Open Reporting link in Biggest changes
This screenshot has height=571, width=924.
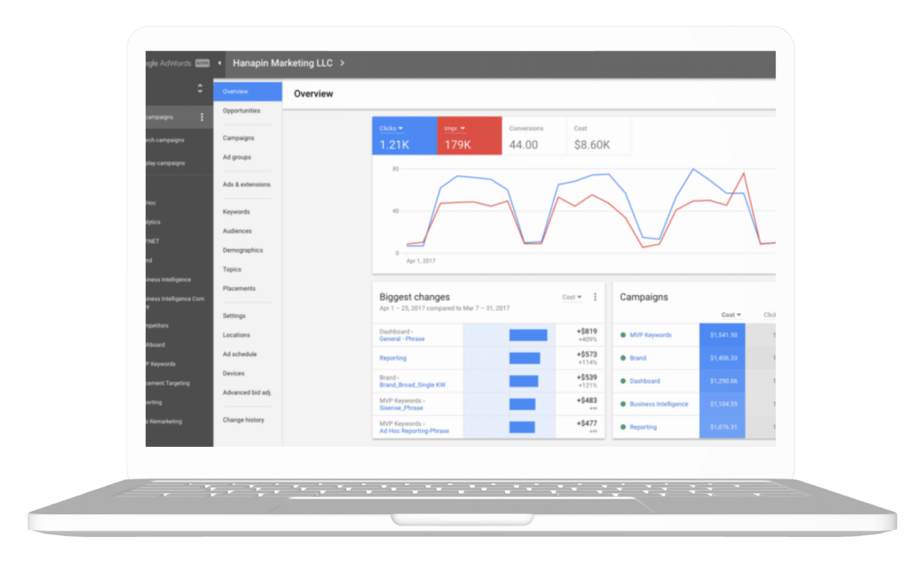pos(393,358)
